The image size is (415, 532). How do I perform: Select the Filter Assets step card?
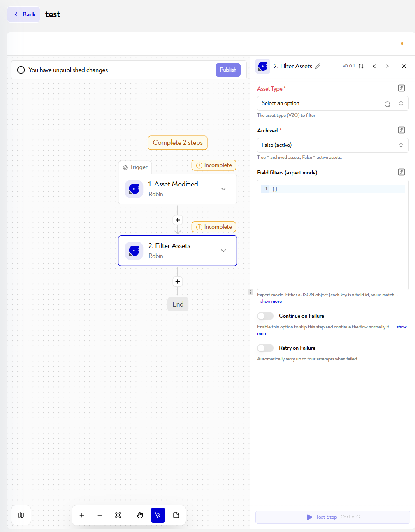(178, 251)
